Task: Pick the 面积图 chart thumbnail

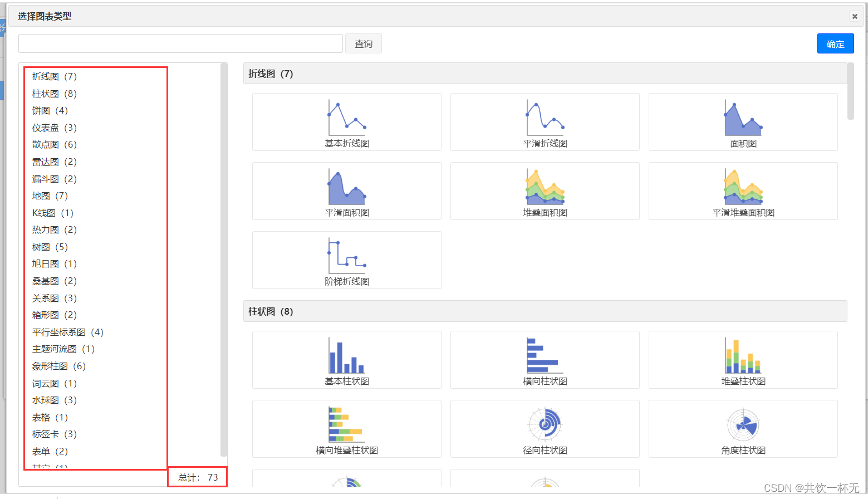Action: click(x=743, y=122)
